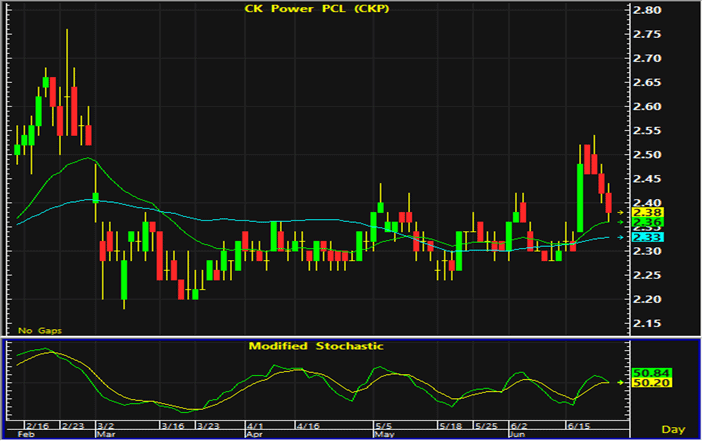Screen dimensions: 703x441
Task: Click the 2.50 price axis label
Action: click(x=647, y=155)
